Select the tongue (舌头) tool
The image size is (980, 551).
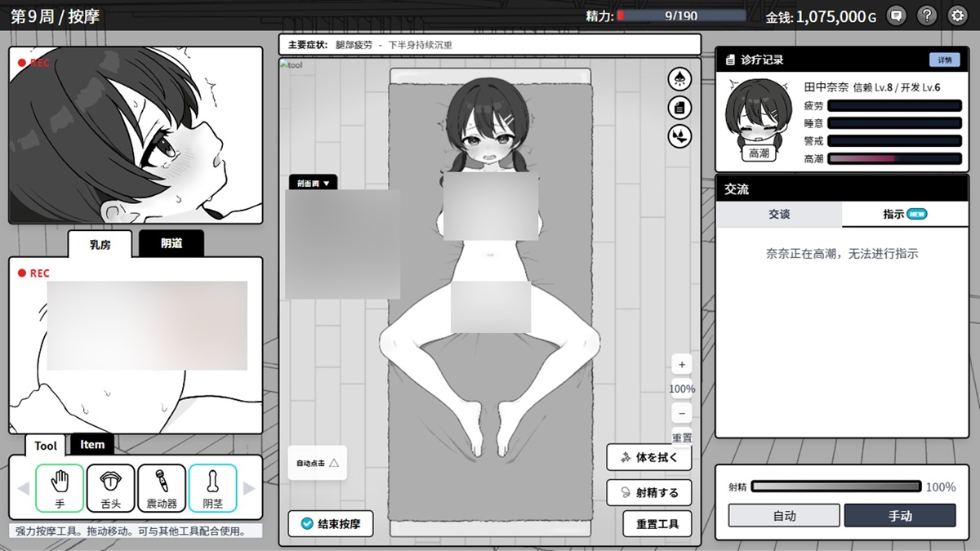click(x=111, y=487)
